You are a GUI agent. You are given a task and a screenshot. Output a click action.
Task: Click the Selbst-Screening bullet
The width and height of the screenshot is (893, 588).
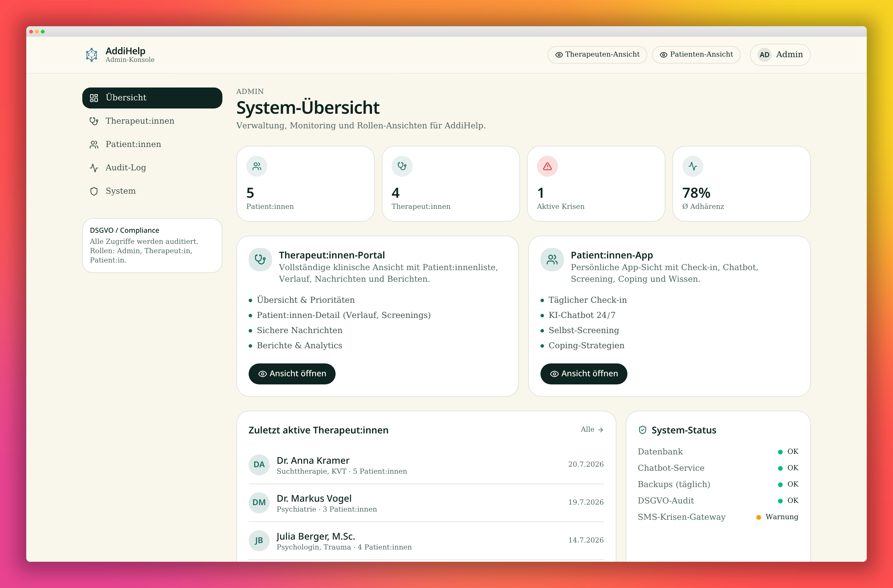(x=583, y=331)
